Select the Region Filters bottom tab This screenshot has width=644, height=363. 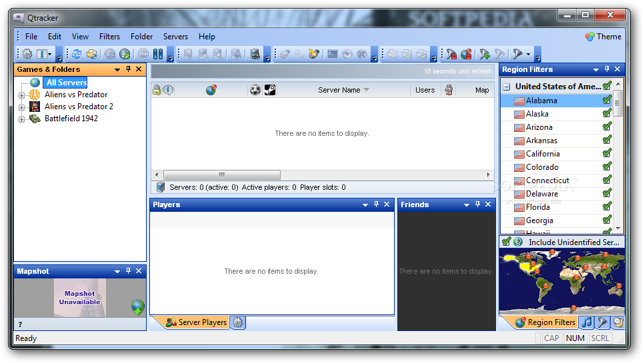click(x=545, y=322)
